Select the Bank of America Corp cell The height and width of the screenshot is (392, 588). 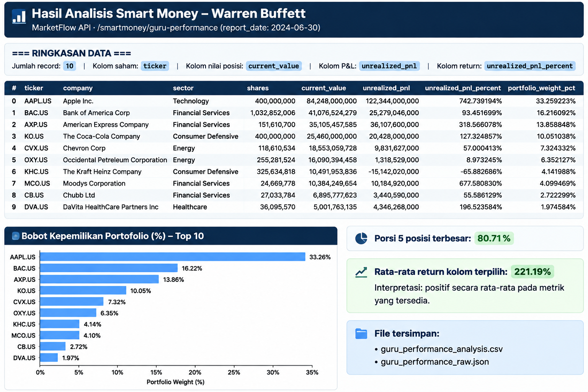pos(96,113)
